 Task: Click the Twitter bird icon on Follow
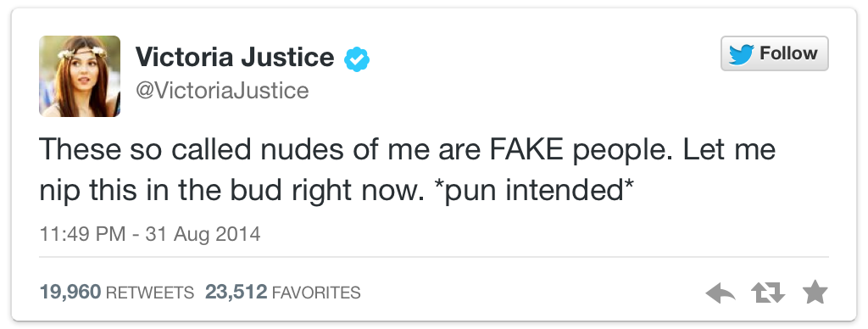point(741,53)
